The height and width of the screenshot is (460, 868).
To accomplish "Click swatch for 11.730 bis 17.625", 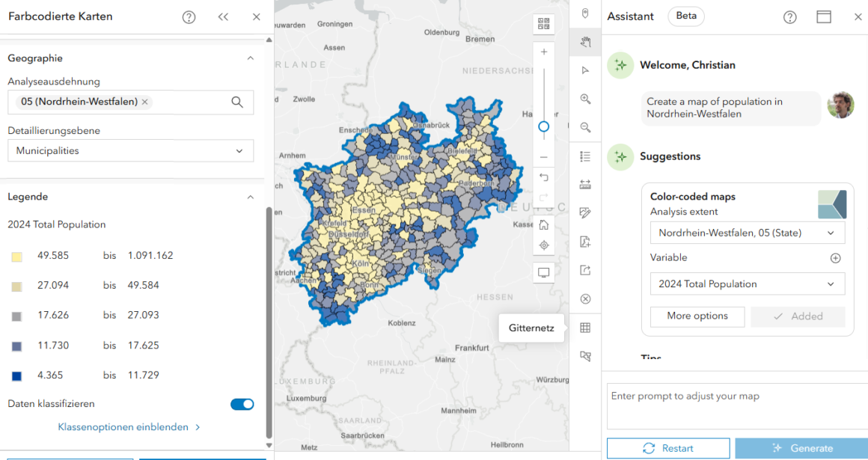I will (x=16, y=346).
